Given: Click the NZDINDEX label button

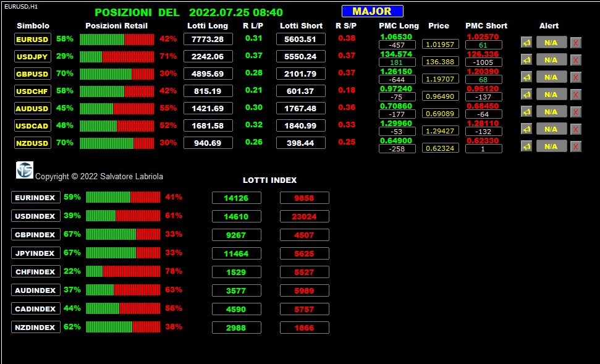Looking at the screenshot, I should [x=36, y=328].
